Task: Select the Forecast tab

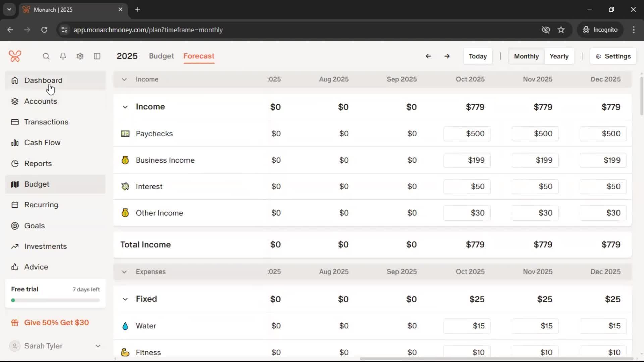Action: point(199,56)
